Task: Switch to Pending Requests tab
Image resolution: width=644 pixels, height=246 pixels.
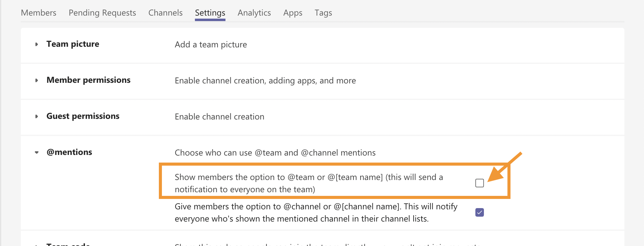Action: [x=102, y=13]
